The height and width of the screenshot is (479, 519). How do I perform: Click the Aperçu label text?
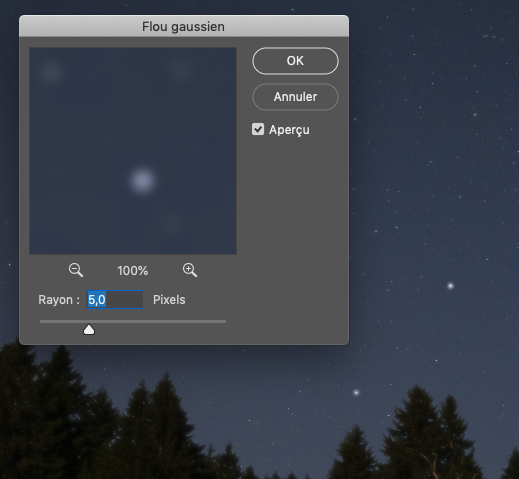289,130
